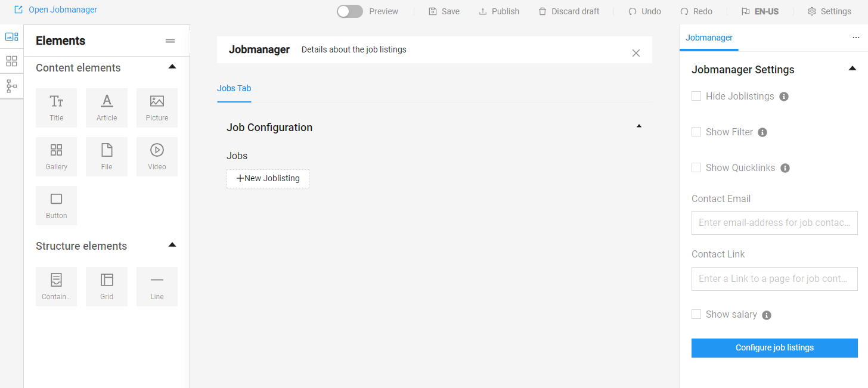The image size is (868, 388).
Task: Click the Contact Email input field
Action: tap(774, 223)
